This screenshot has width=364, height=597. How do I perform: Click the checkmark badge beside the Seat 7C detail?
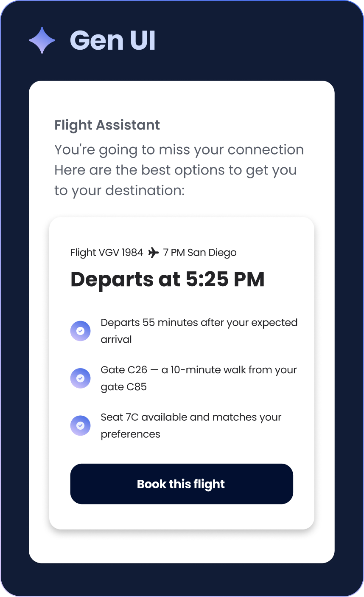[x=80, y=425]
